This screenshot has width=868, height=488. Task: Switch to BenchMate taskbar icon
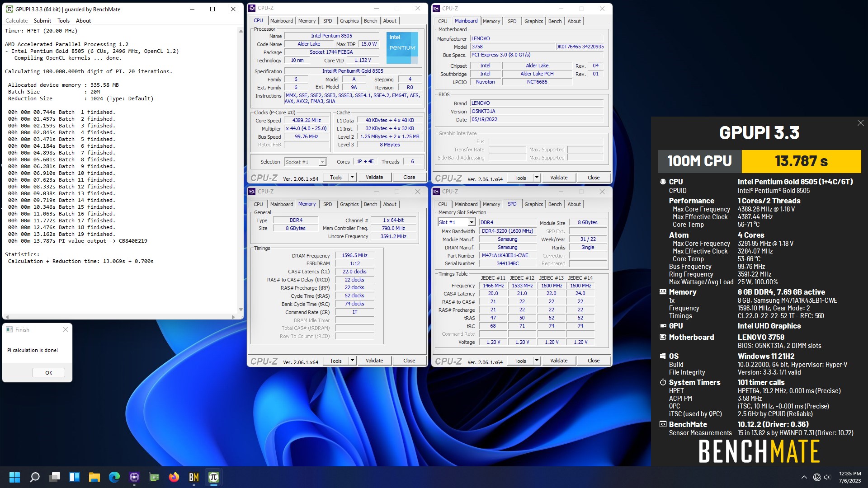click(194, 477)
